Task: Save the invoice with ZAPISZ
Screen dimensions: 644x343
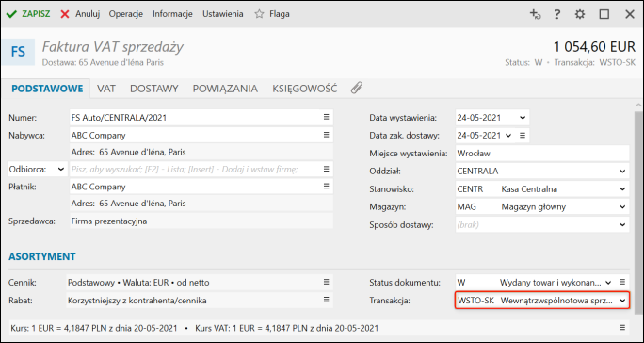Action: click(28, 14)
